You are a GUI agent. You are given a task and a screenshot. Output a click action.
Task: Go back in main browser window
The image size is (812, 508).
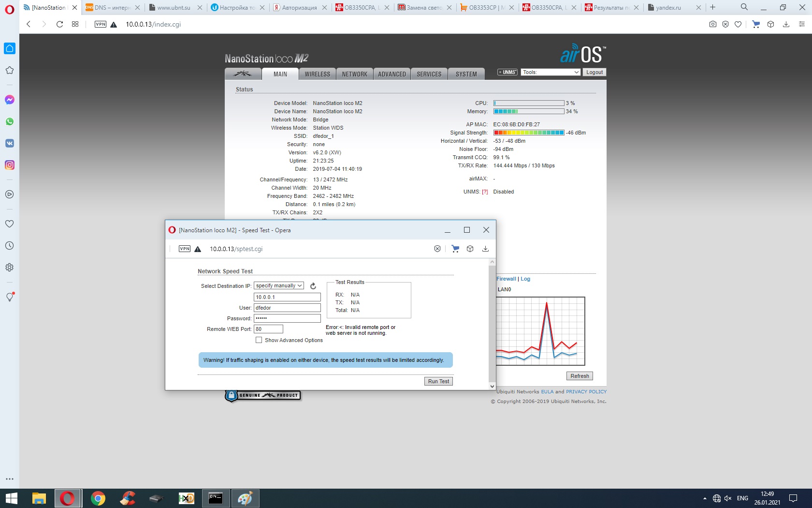[x=29, y=24]
